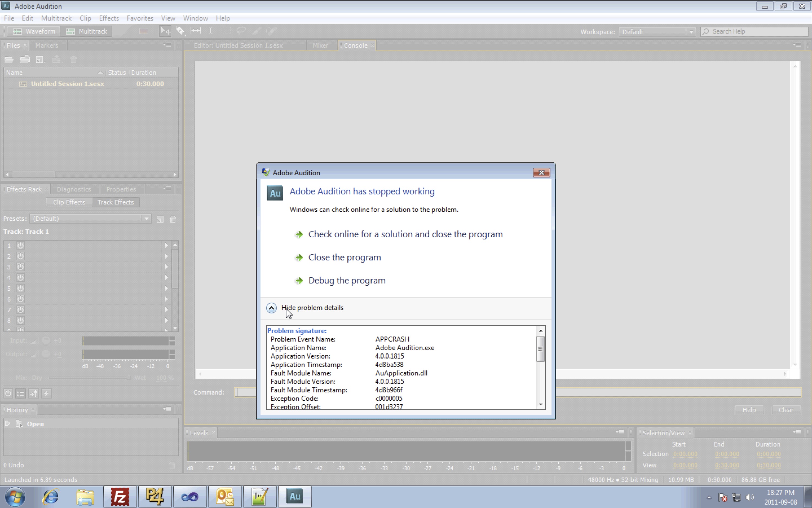Toggle power for effect slot 4

pyautogui.click(x=21, y=278)
